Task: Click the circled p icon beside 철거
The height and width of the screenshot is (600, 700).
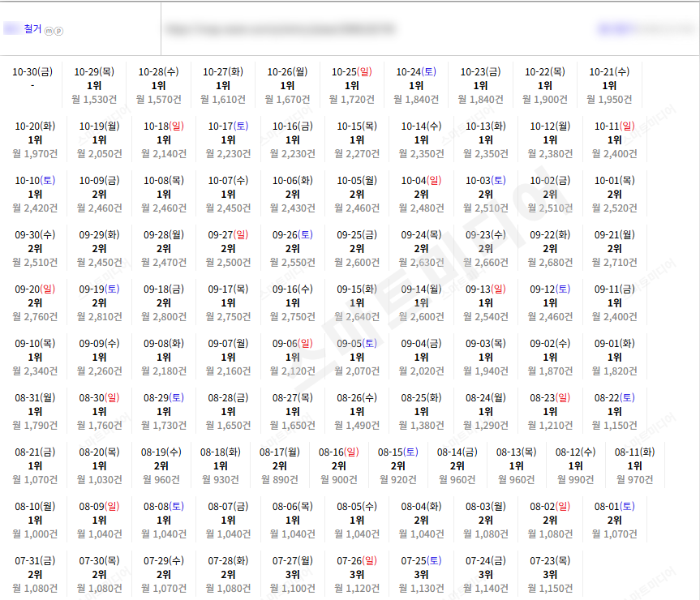Action: (59, 31)
